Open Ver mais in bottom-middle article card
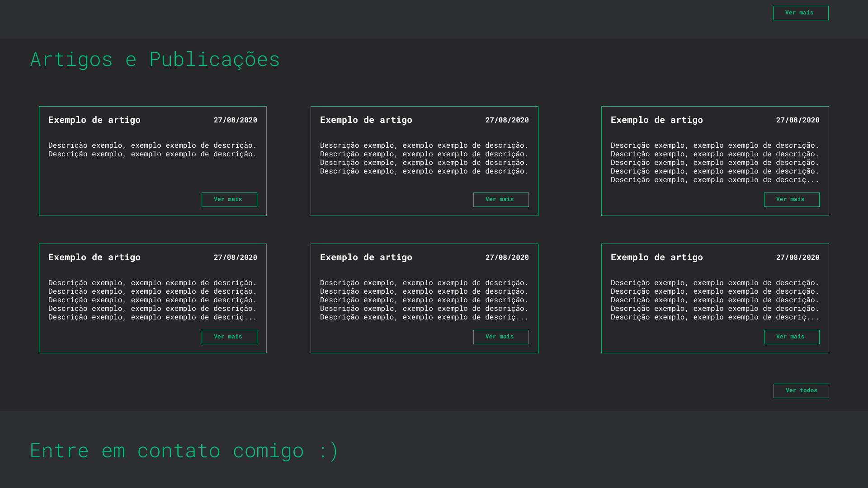Image resolution: width=868 pixels, height=488 pixels. pyautogui.click(x=501, y=337)
